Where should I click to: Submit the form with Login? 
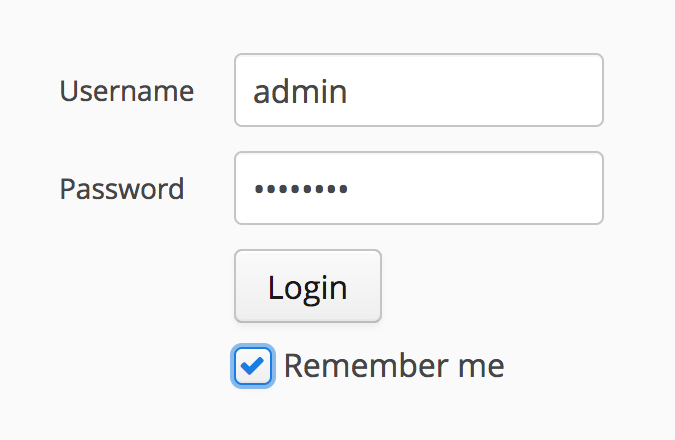point(307,287)
